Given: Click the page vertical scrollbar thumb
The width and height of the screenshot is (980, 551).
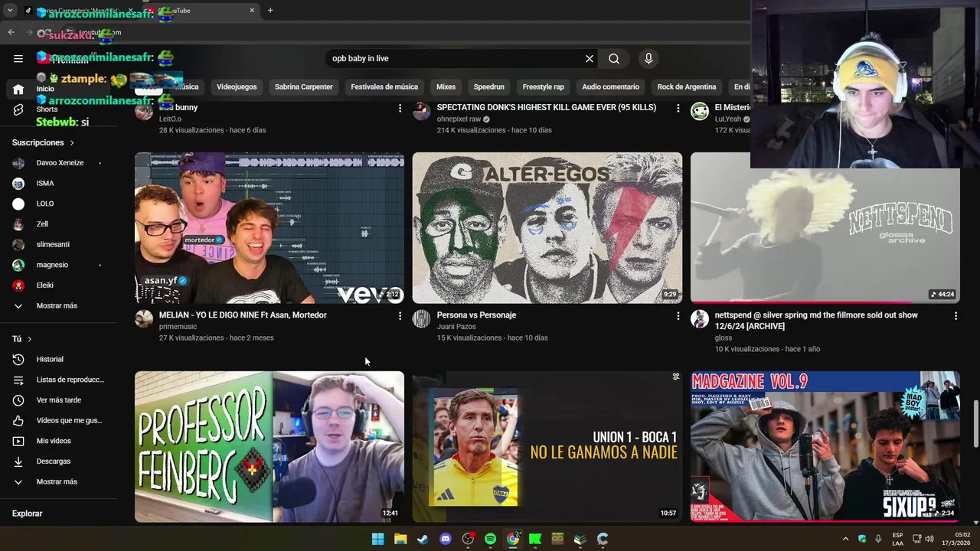Looking at the screenshot, I should [x=975, y=423].
